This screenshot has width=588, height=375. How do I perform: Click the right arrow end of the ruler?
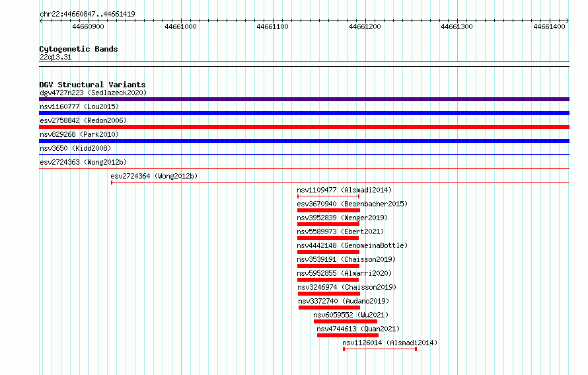568,21
